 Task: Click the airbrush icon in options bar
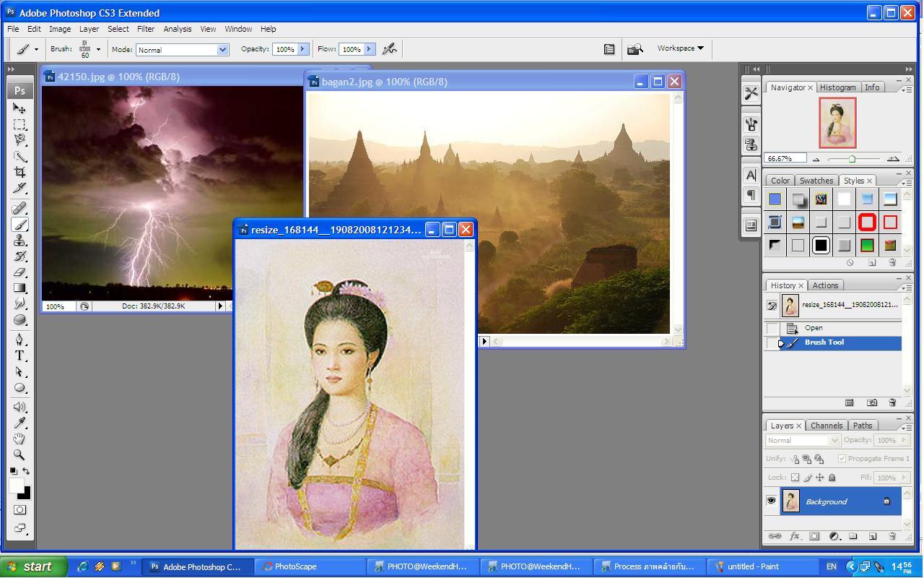click(390, 49)
